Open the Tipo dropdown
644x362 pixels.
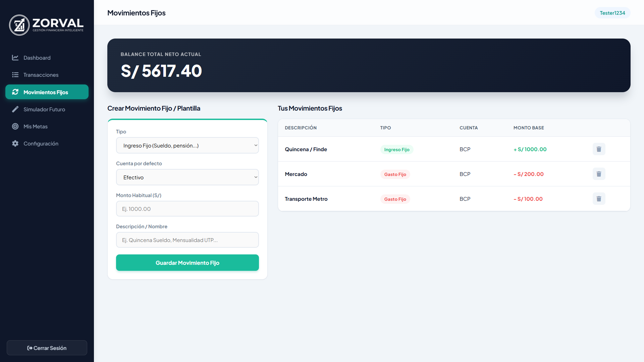click(x=187, y=145)
